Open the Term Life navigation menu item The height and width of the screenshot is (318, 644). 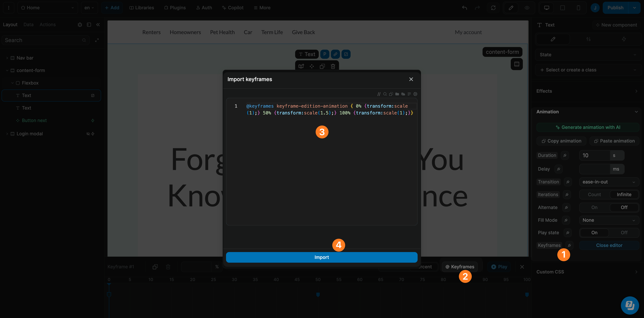click(x=272, y=32)
